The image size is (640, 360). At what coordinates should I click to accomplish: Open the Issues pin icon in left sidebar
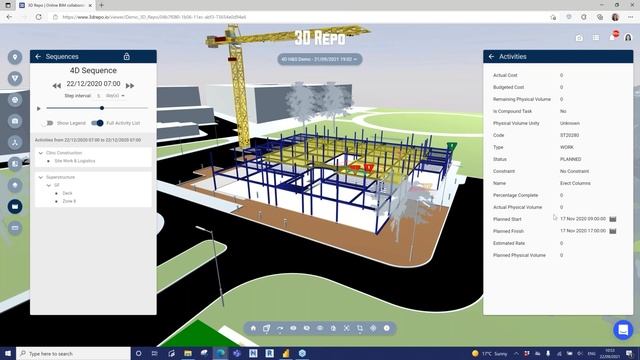click(15, 57)
